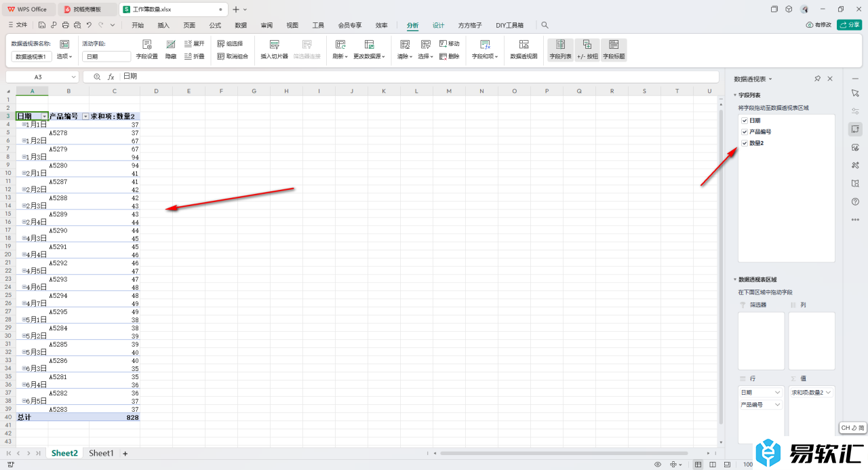Image resolution: width=868 pixels, height=470 pixels.
Task: Click 删除 delete pivot table
Action: (x=449, y=56)
